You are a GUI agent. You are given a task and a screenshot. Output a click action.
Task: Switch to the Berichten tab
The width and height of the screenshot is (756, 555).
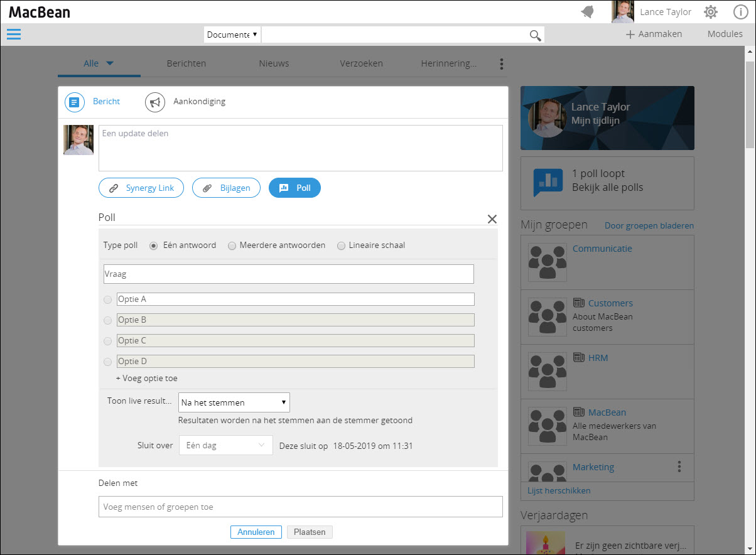(186, 63)
